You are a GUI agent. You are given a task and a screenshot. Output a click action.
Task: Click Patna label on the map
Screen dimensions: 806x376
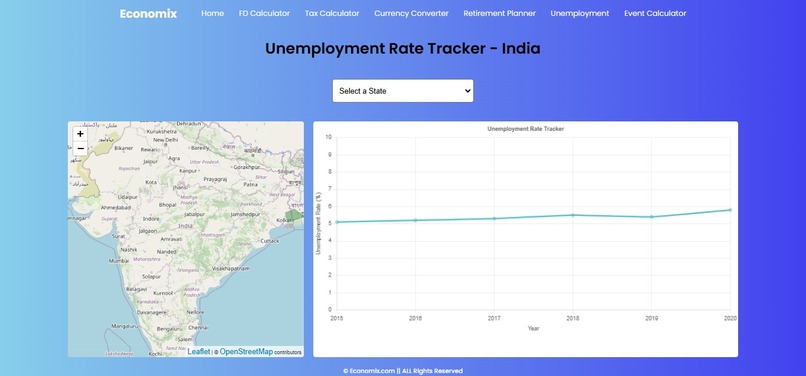pos(250,185)
